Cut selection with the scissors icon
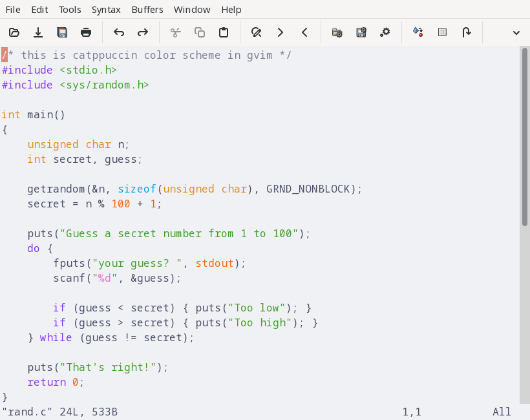Viewport: 530px width, 420px height. click(x=175, y=32)
